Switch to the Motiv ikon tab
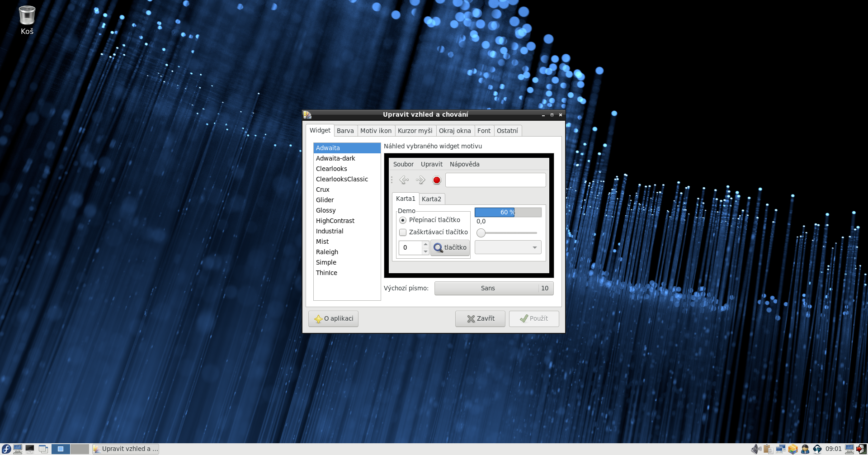The height and width of the screenshot is (455, 868). (x=376, y=131)
